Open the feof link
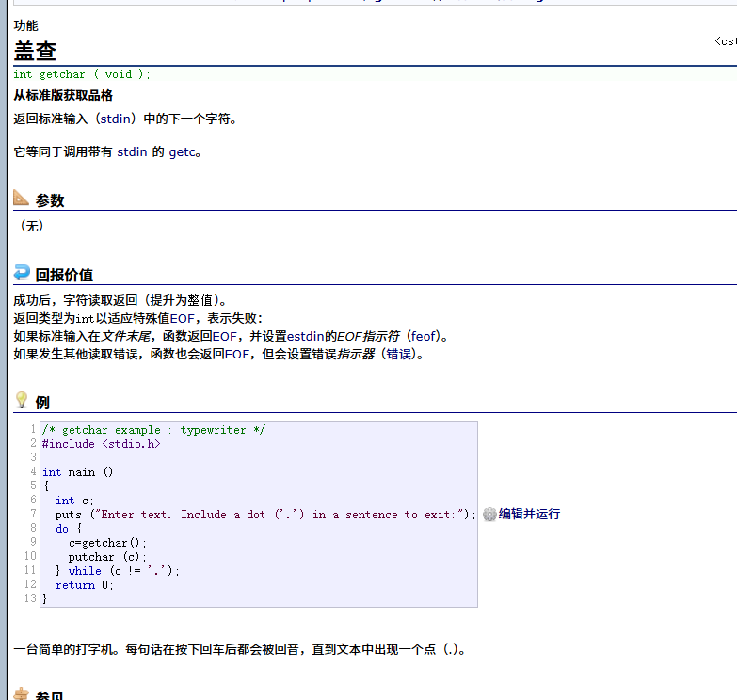 coord(424,337)
